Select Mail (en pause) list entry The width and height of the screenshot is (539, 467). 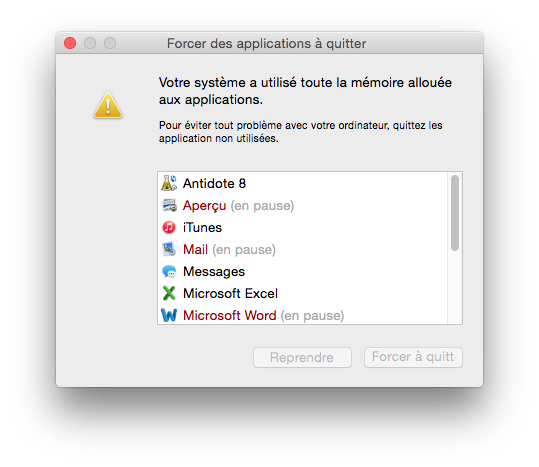tap(302, 249)
